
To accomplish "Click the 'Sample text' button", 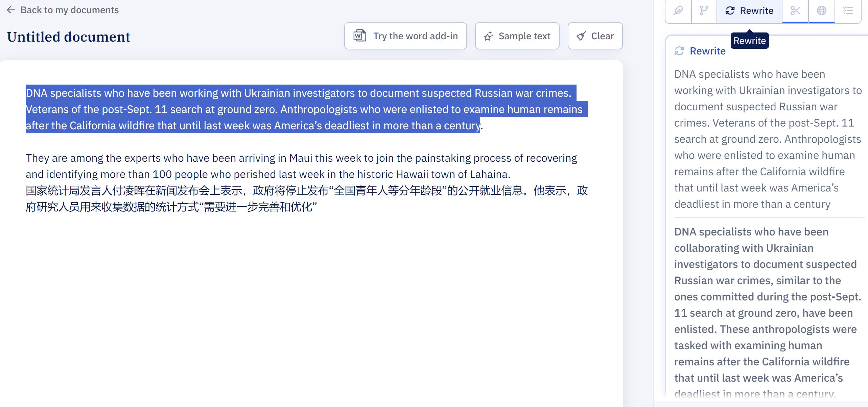I will coord(516,36).
